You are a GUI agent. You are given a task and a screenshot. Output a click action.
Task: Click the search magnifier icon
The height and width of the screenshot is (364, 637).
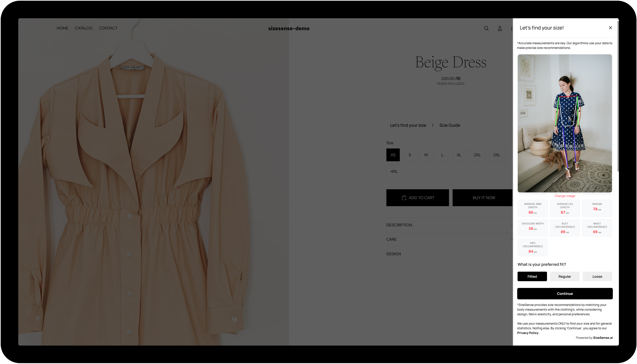pos(486,28)
